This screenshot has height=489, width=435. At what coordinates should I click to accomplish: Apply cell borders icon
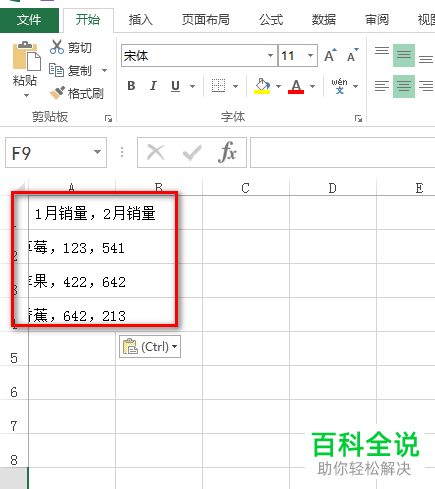click(x=218, y=86)
